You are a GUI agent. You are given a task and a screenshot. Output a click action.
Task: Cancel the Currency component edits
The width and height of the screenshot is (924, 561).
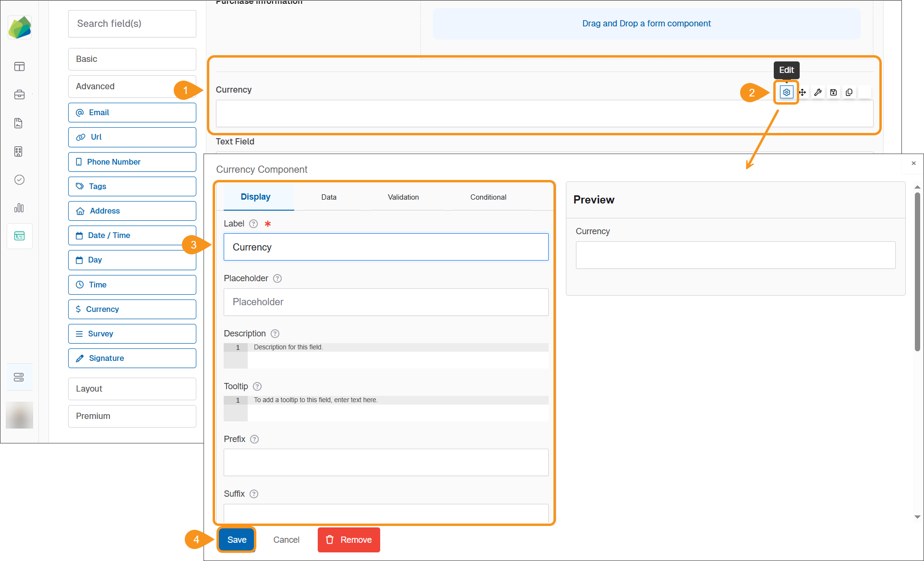[286, 539]
